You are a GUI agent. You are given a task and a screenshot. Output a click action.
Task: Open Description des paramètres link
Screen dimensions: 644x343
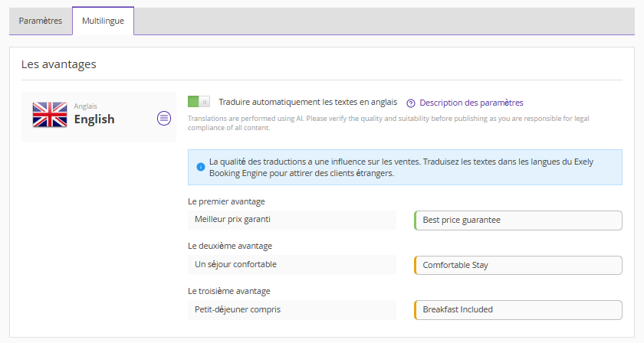coord(471,103)
